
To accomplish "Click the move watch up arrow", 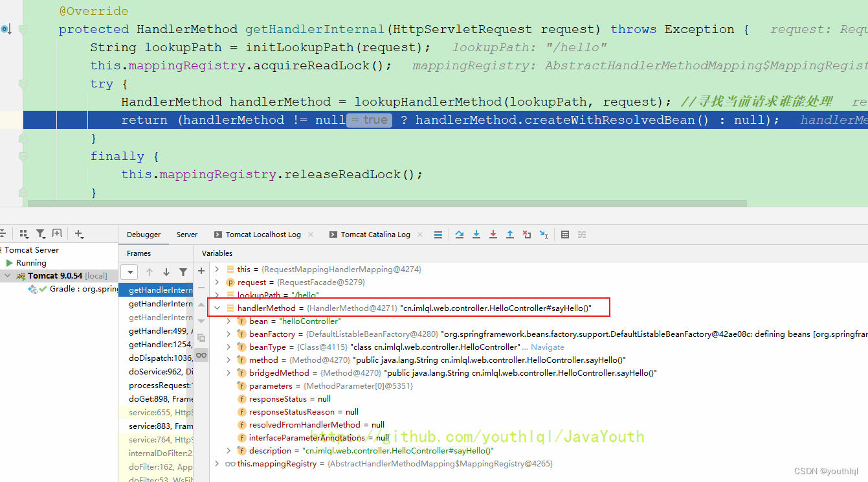I will [201, 305].
